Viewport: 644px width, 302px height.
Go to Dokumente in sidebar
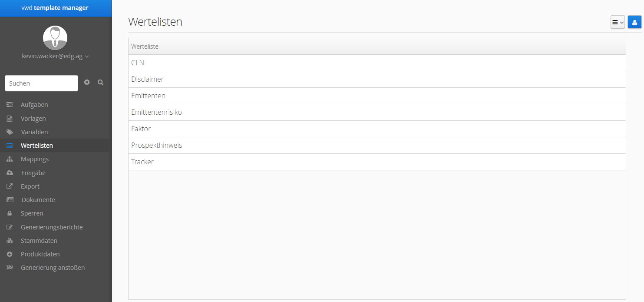pyautogui.click(x=38, y=200)
